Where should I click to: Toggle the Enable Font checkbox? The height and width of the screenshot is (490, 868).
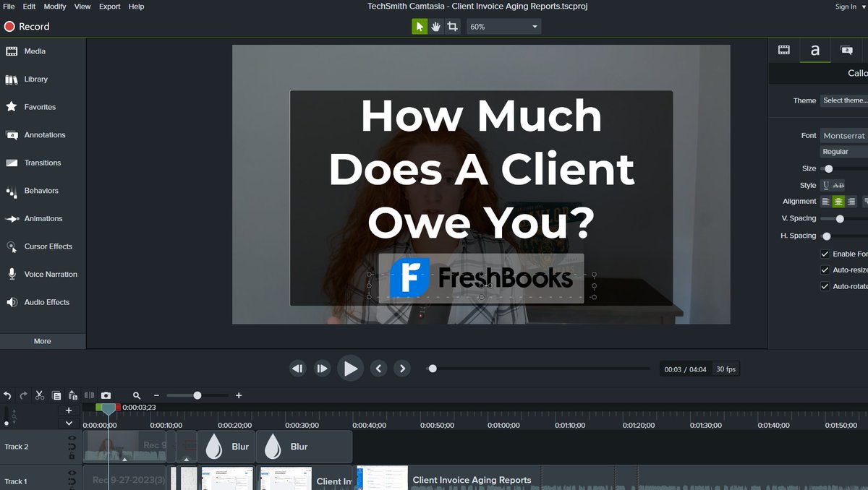click(x=825, y=254)
